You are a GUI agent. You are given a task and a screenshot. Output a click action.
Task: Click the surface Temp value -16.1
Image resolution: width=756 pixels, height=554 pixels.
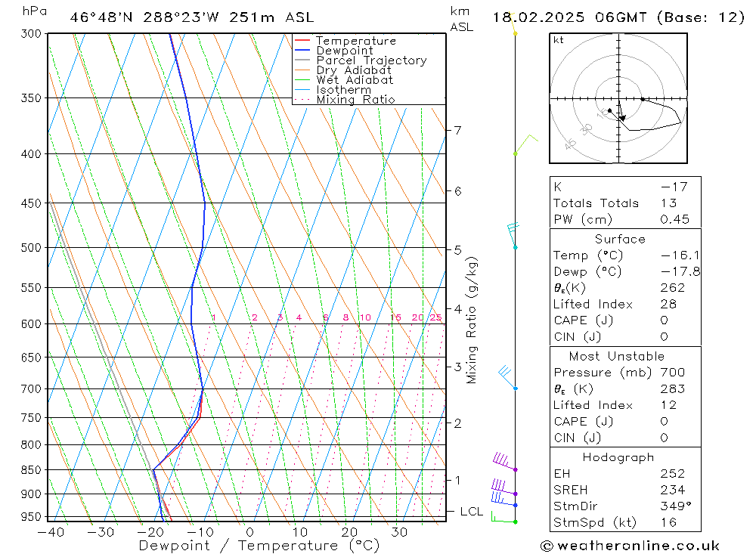(x=680, y=255)
